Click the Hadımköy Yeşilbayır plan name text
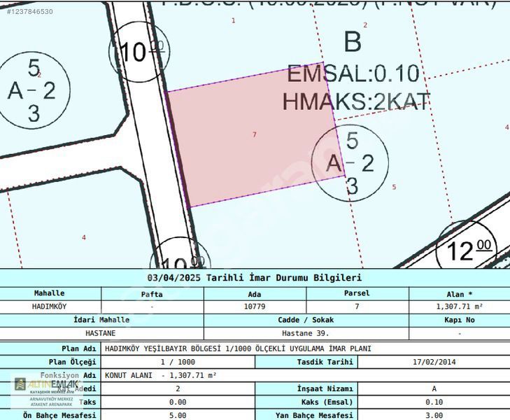The image size is (510, 420). pos(238,348)
